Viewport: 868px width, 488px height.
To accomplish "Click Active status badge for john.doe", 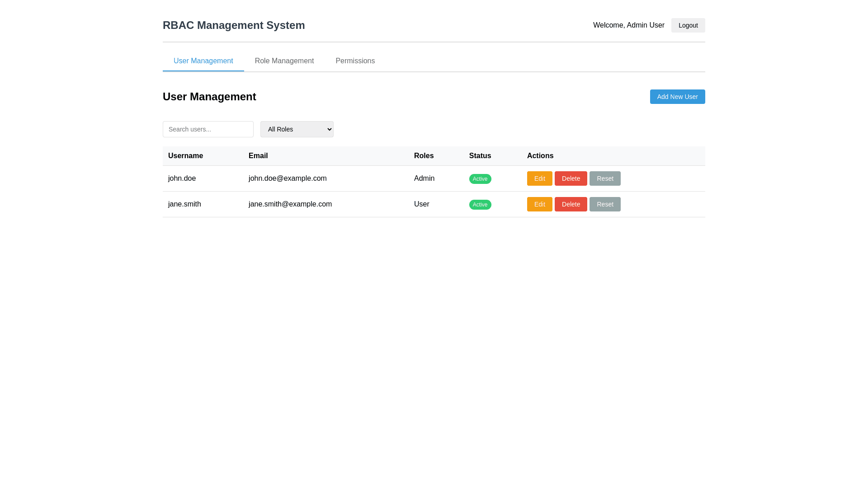I will click(480, 179).
